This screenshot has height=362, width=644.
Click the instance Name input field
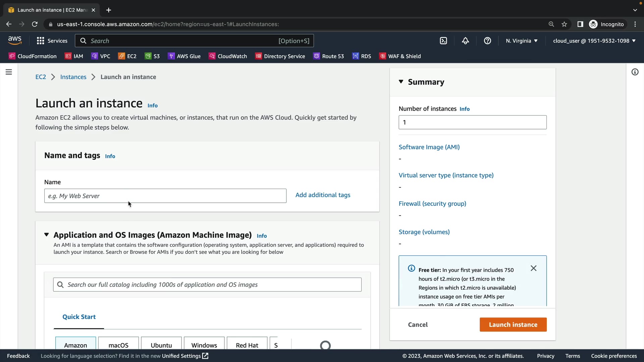click(x=165, y=196)
